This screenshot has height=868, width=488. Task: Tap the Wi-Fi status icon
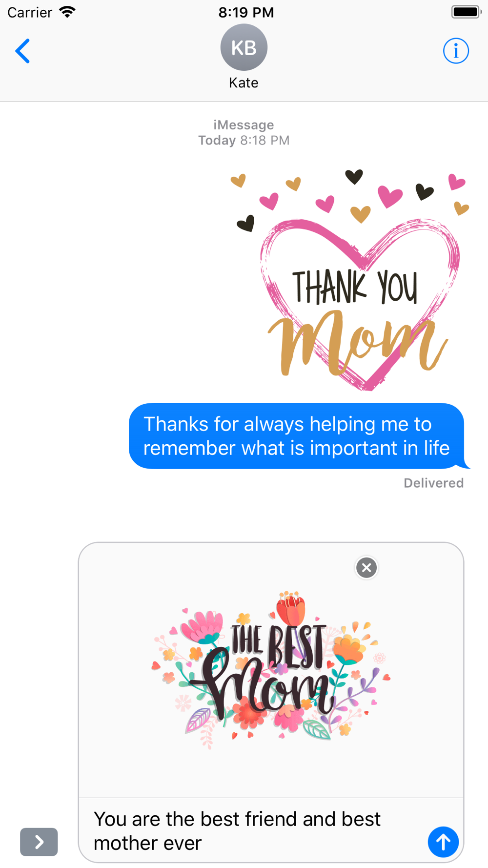[67, 12]
